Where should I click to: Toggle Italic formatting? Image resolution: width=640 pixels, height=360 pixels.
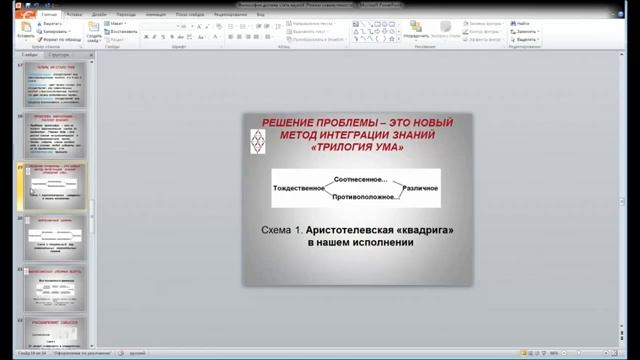pyautogui.click(x=154, y=37)
